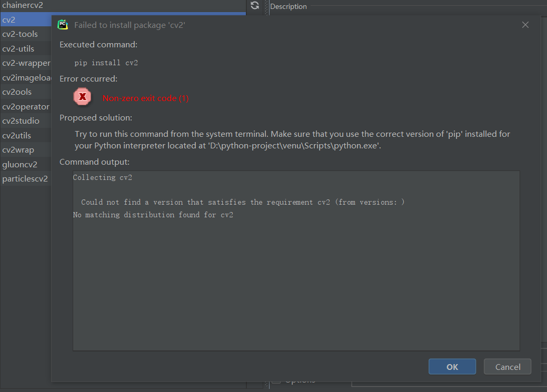Pick cv2operator from available packages
Image resolution: width=547 pixels, height=392 pixels.
pyautogui.click(x=25, y=106)
